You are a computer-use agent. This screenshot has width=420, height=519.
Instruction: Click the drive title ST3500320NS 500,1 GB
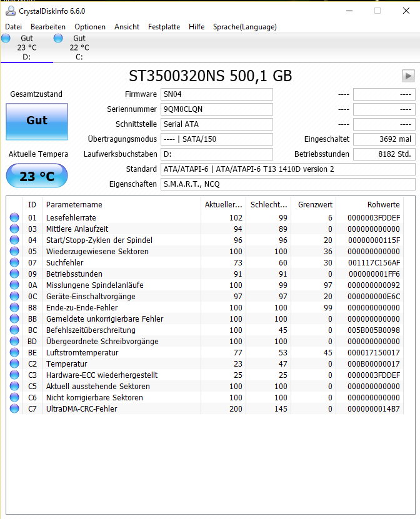click(x=211, y=76)
